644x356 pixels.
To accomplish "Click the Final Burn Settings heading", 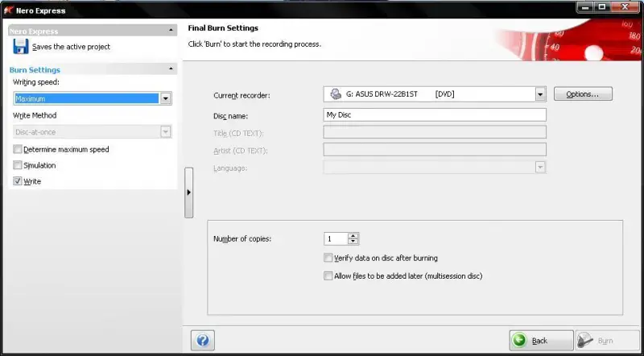I will tap(223, 28).
